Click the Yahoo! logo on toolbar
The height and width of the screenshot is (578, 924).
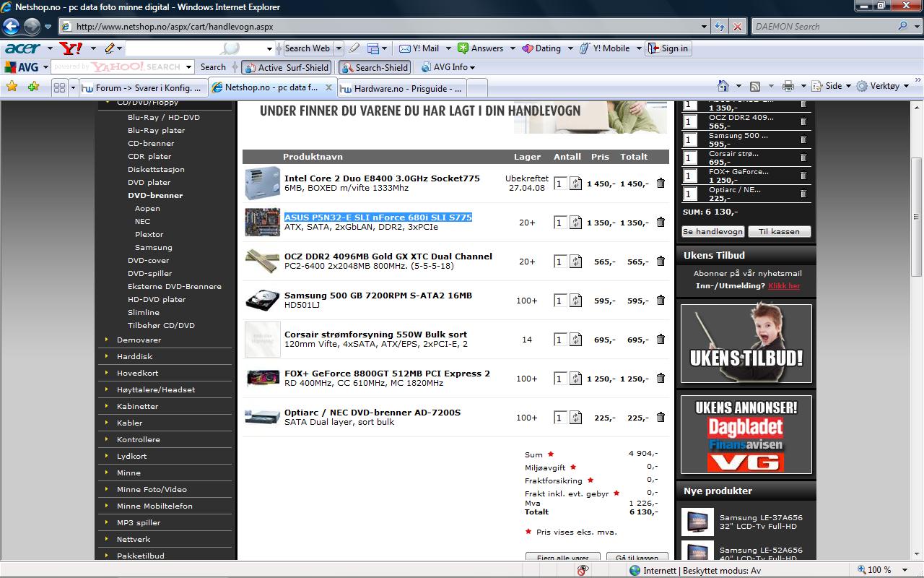pos(71,48)
